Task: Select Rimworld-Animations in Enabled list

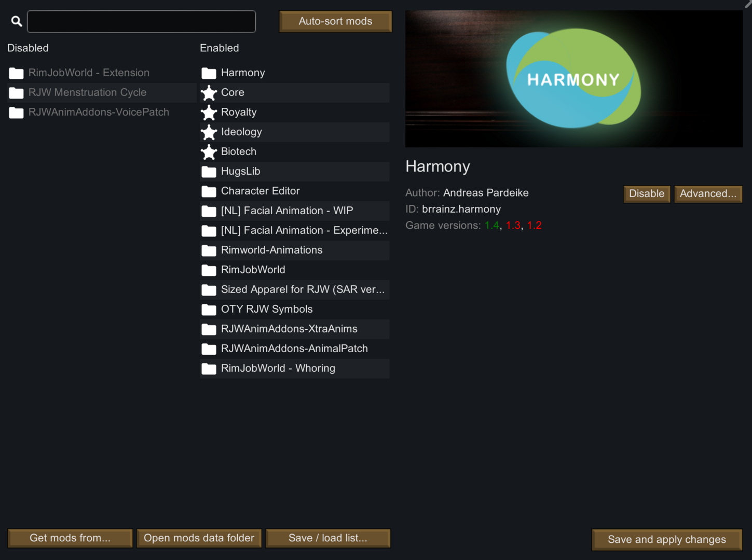Action: click(x=272, y=250)
